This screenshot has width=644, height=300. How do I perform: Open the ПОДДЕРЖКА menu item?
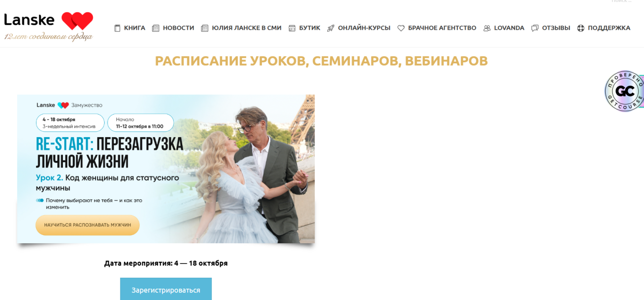tap(609, 28)
